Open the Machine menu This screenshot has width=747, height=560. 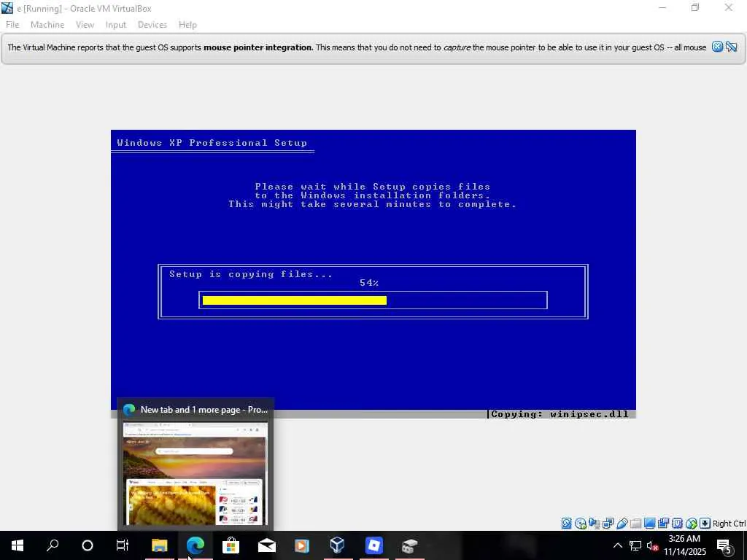(x=47, y=25)
